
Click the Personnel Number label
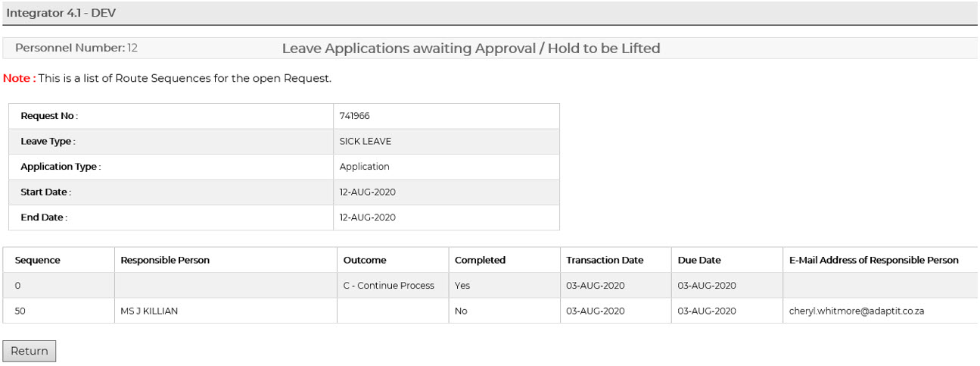[x=70, y=48]
